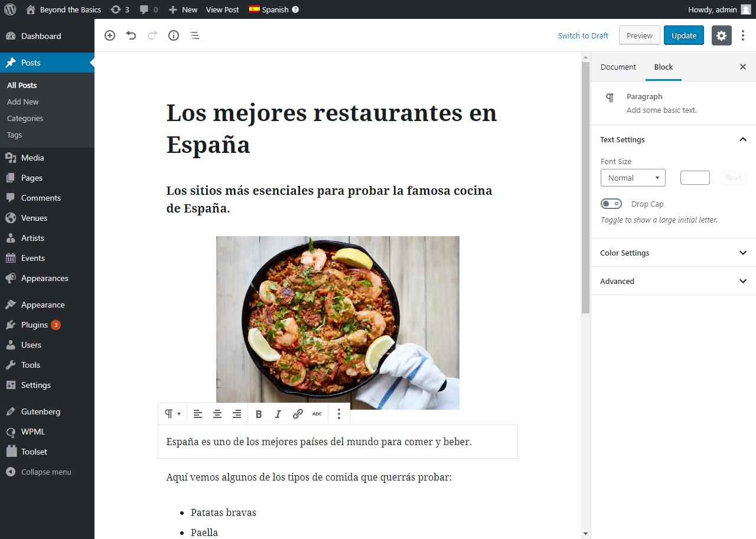Open the Font Size Normal dropdown
The width and height of the screenshot is (756, 539).
click(633, 178)
